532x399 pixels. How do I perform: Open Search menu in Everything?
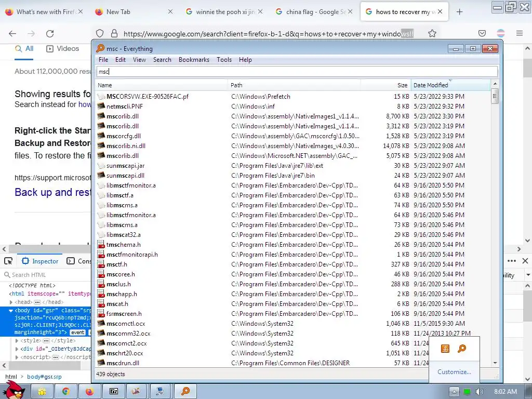162,60
